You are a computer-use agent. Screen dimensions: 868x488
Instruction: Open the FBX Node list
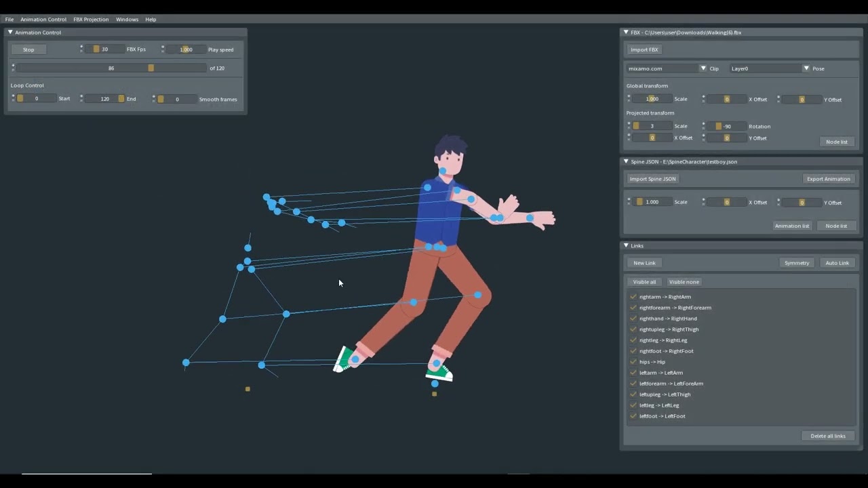837,142
